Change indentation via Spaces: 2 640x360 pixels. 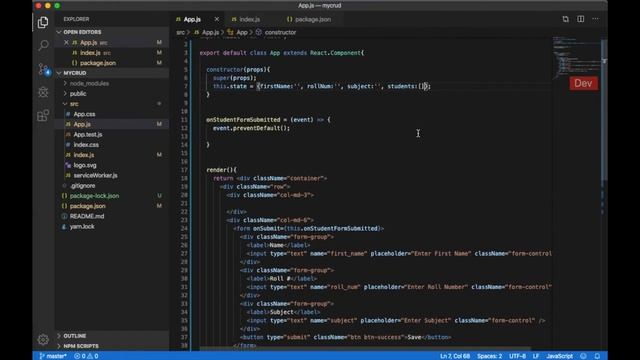[x=489, y=356]
